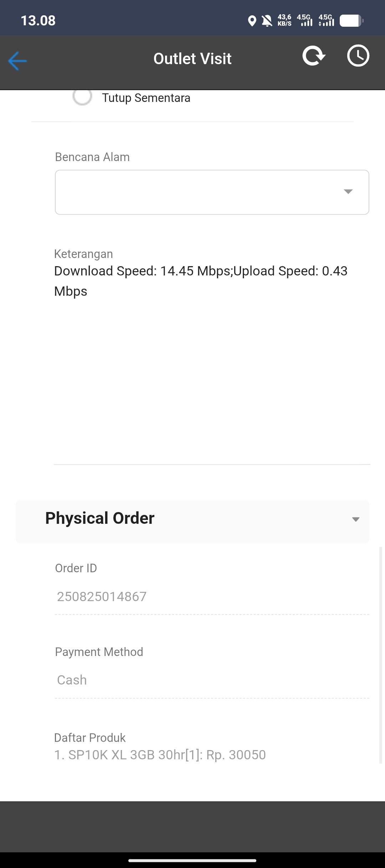Tap muted bell notification icon
Viewport: 385px width, 868px height.
click(267, 21)
